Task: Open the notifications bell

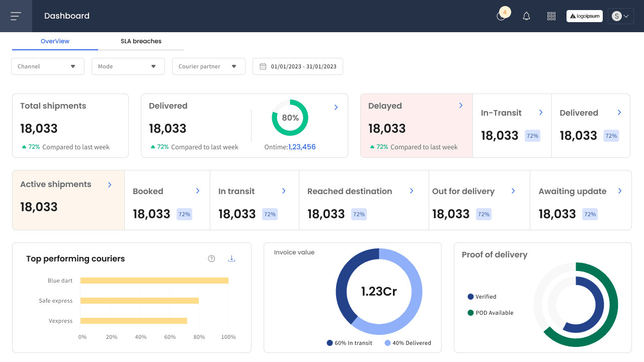Action: (x=526, y=16)
